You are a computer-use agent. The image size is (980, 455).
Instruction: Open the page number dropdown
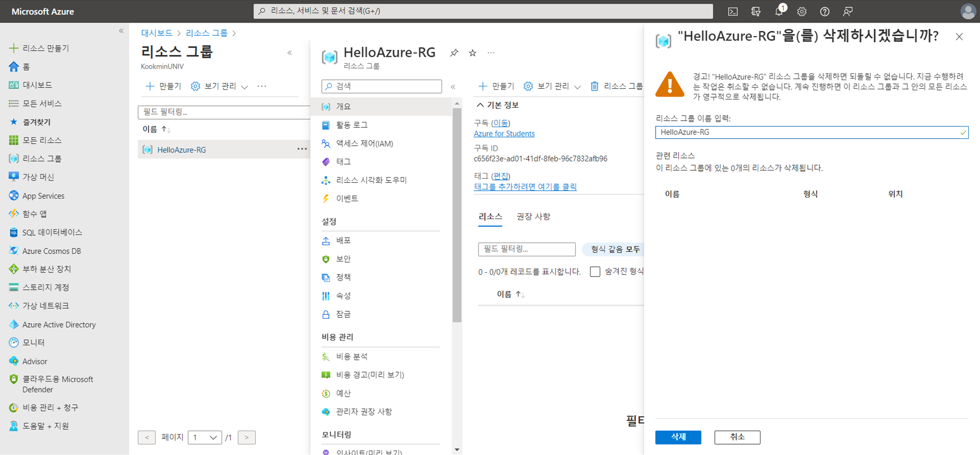(205, 437)
